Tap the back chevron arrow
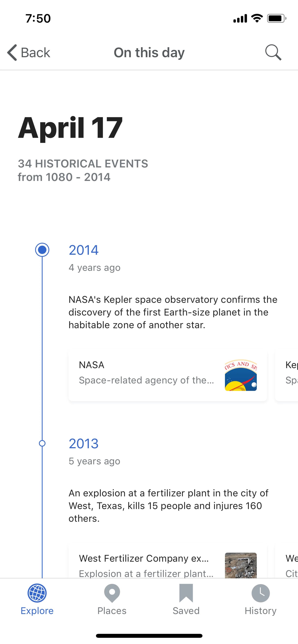 point(12,53)
